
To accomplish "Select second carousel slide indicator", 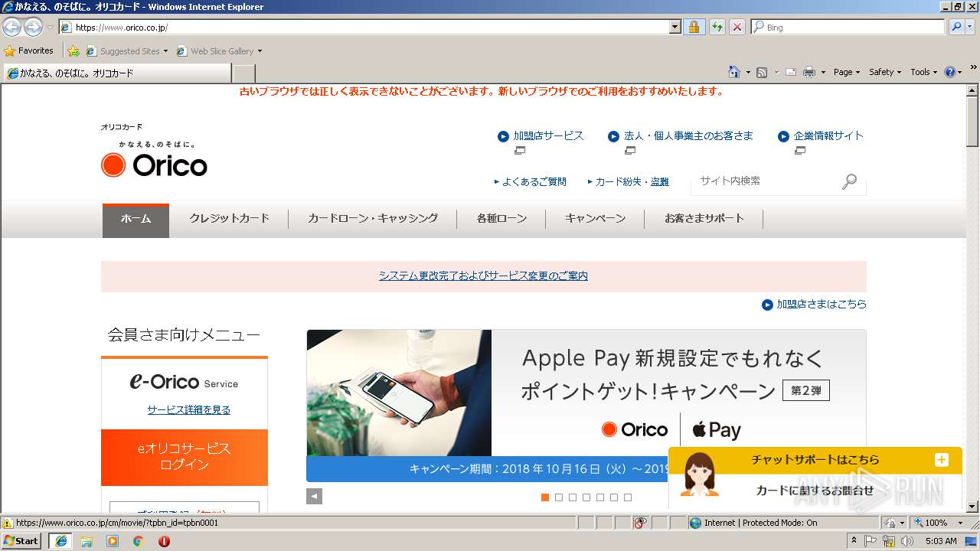I will click(x=559, y=497).
